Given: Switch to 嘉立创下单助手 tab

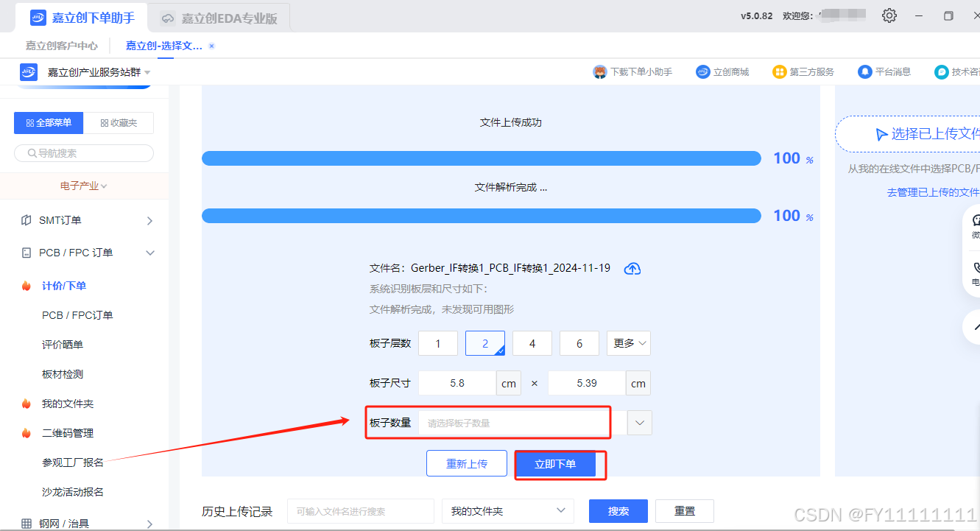Looking at the screenshot, I should click(83, 18).
